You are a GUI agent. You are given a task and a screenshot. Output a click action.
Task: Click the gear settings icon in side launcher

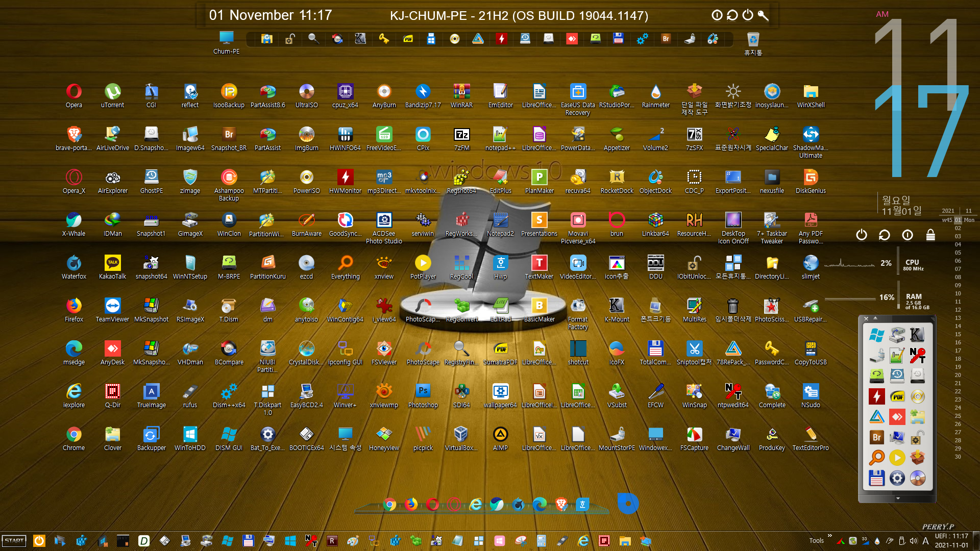coord(897,478)
